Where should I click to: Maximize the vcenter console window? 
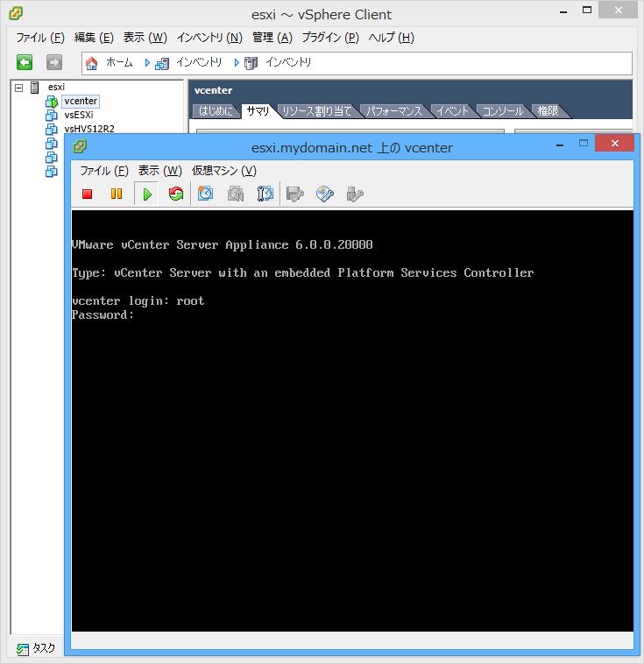(x=584, y=143)
